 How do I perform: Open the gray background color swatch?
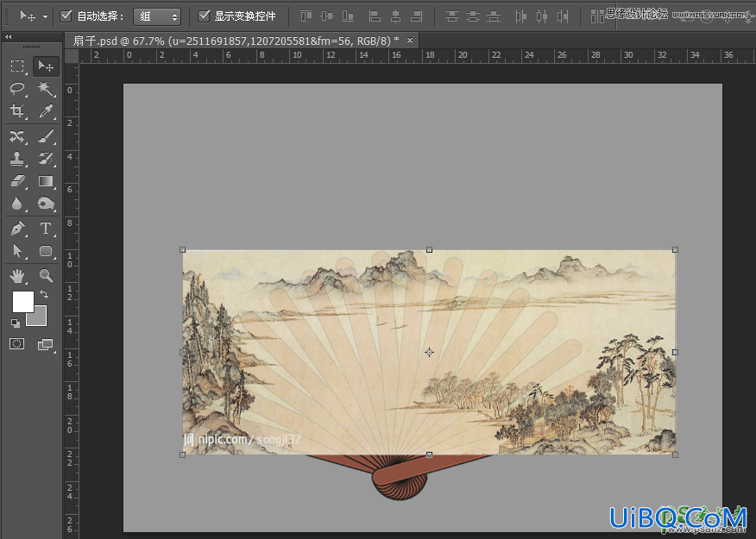click(x=40, y=319)
